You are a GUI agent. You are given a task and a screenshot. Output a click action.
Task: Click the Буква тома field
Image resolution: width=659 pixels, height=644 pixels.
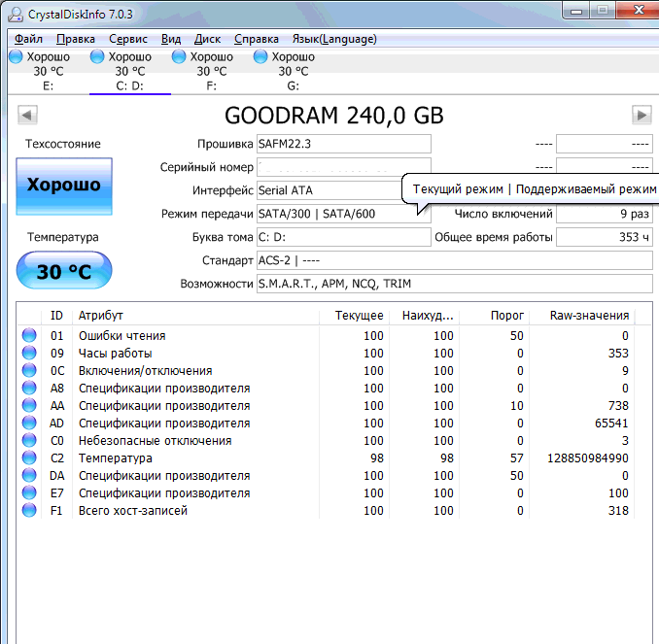point(344,237)
